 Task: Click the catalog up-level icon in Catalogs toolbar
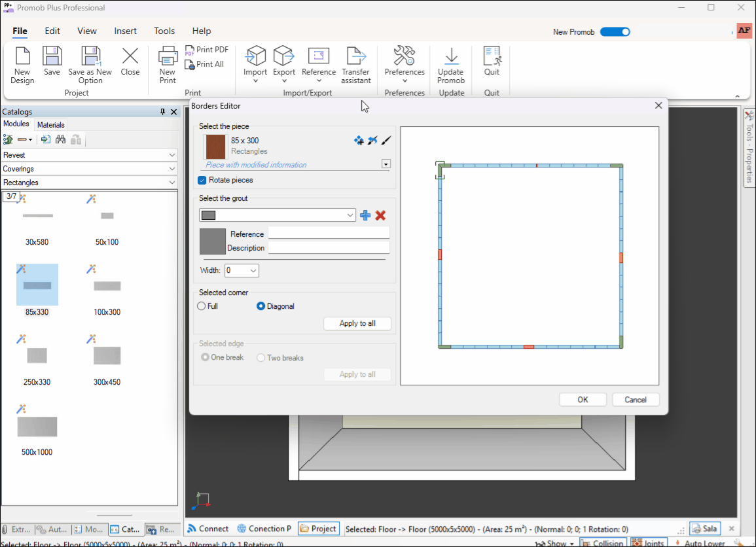(9, 140)
